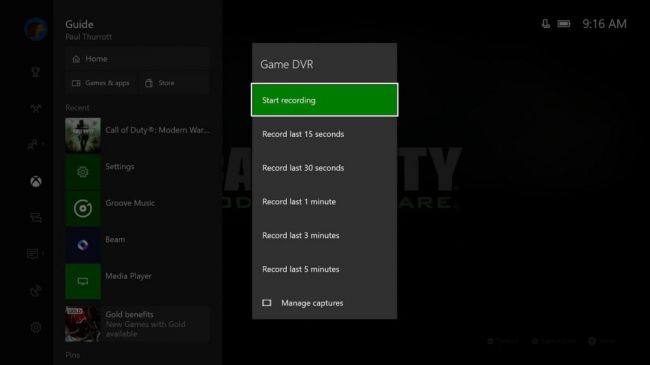Image resolution: width=650 pixels, height=365 pixels.
Task: Open the Beam app from Recent
Action: click(137, 245)
